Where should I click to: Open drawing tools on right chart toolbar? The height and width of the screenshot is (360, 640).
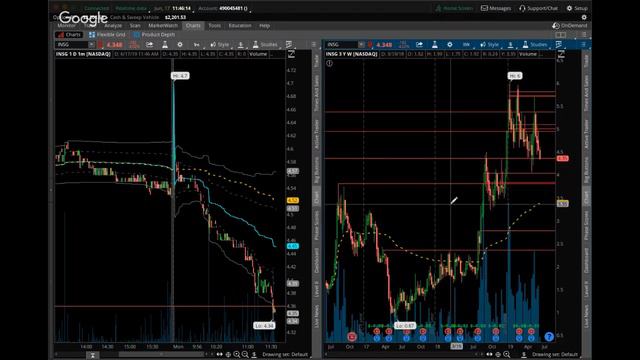pos(510,44)
